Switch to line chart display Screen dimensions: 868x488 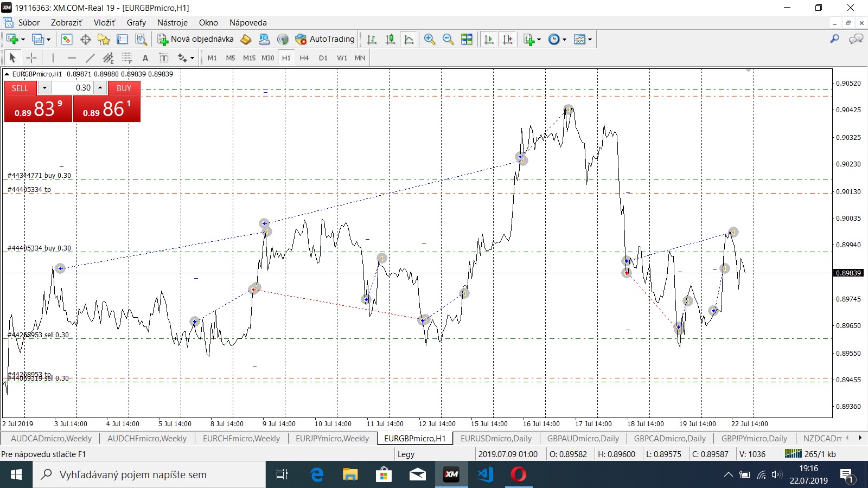coord(409,39)
